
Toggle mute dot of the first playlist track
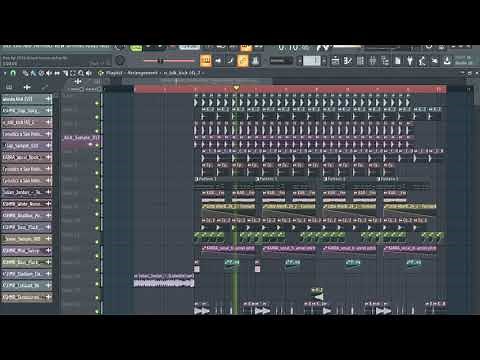(x=97, y=103)
